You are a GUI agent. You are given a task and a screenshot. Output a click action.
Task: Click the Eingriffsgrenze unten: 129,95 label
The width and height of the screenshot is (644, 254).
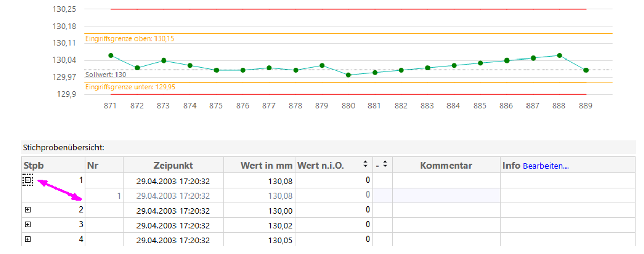tap(130, 87)
